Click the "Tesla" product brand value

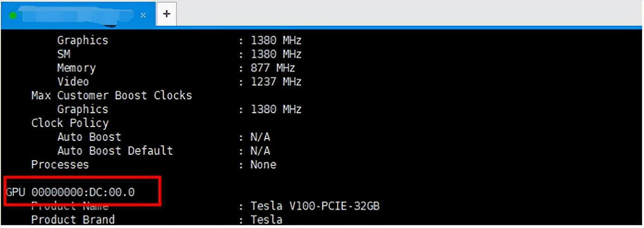click(266, 219)
